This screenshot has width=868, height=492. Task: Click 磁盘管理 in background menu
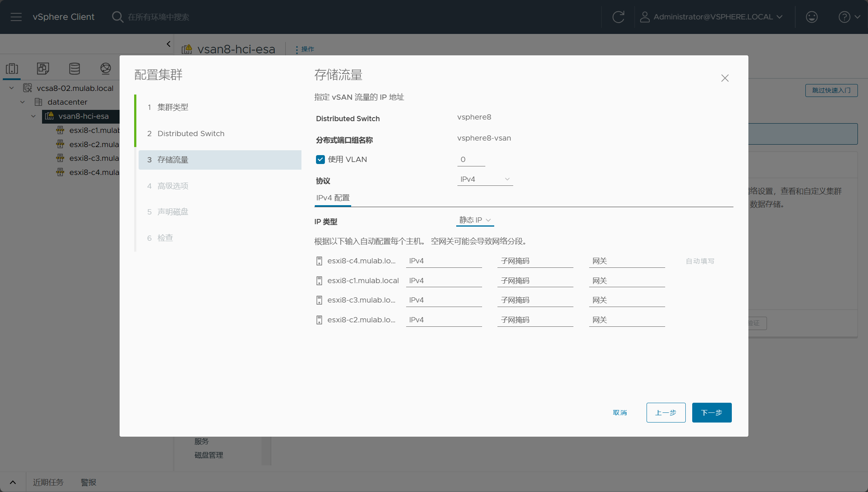click(x=209, y=455)
